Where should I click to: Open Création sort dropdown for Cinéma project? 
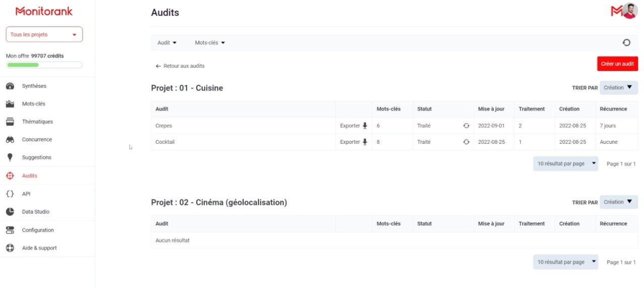coord(619,202)
